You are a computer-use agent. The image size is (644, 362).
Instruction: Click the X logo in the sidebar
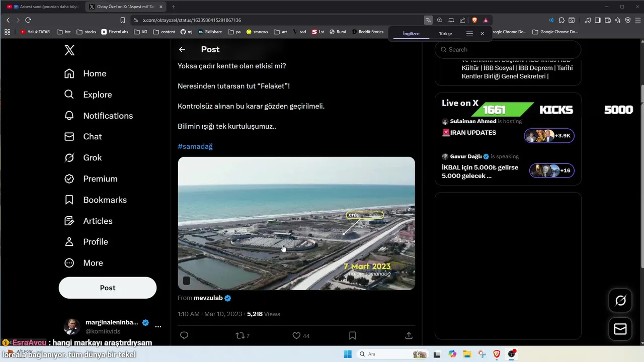69,50
